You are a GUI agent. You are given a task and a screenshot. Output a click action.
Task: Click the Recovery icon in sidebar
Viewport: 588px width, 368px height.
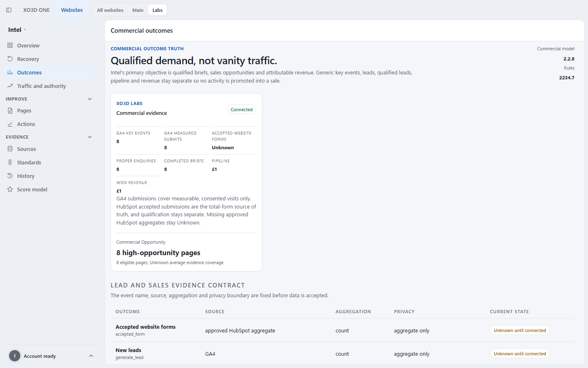pyautogui.click(x=10, y=59)
